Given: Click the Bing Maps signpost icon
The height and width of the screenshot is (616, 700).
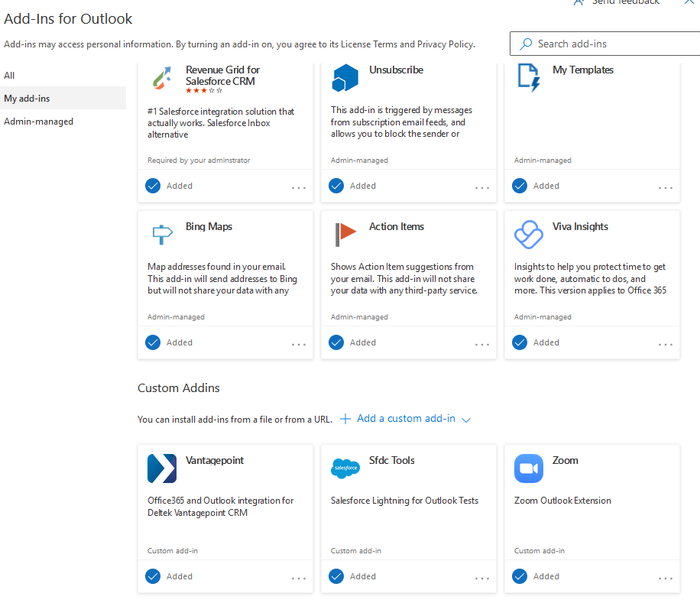Looking at the screenshot, I should click(x=161, y=235).
